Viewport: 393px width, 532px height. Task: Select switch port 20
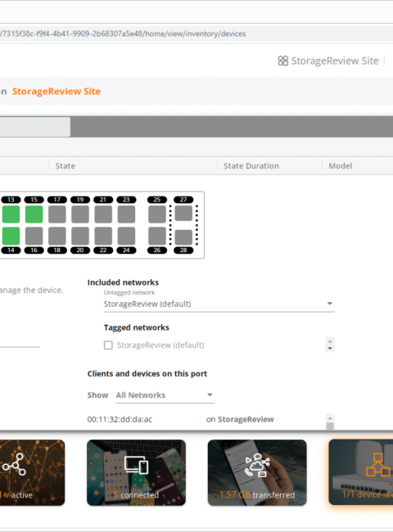click(x=80, y=236)
